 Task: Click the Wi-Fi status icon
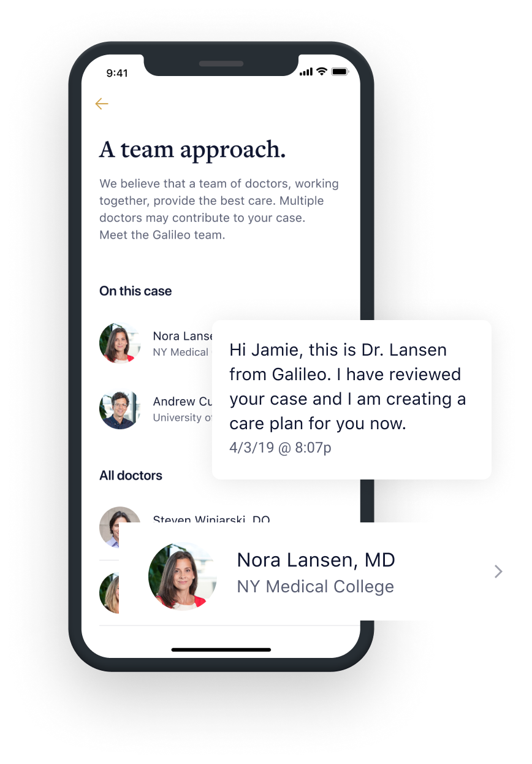click(x=322, y=72)
